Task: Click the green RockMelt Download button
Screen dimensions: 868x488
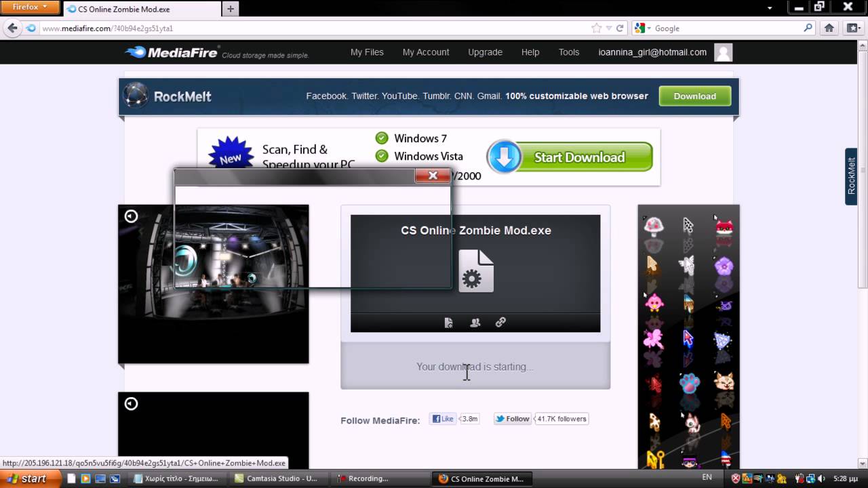Action: click(x=695, y=96)
